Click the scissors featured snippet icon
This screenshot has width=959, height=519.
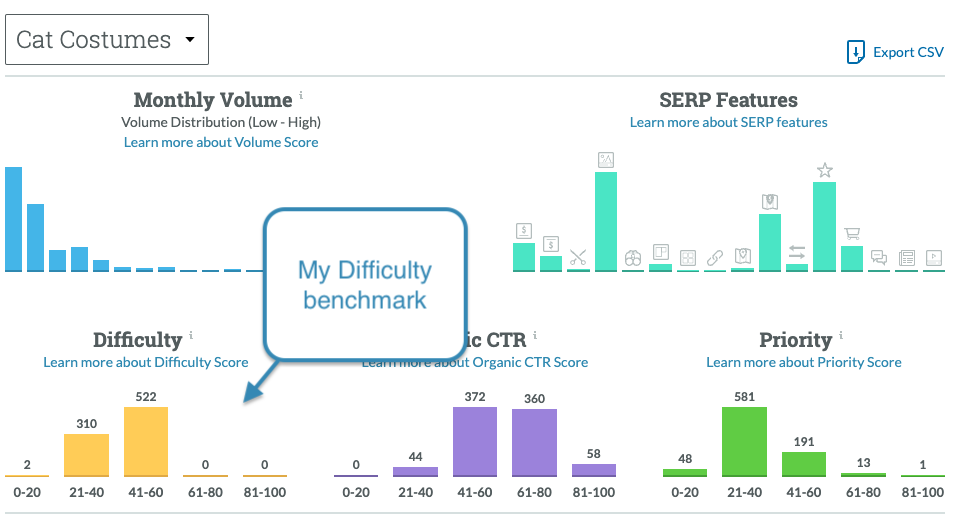pos(578,257)
